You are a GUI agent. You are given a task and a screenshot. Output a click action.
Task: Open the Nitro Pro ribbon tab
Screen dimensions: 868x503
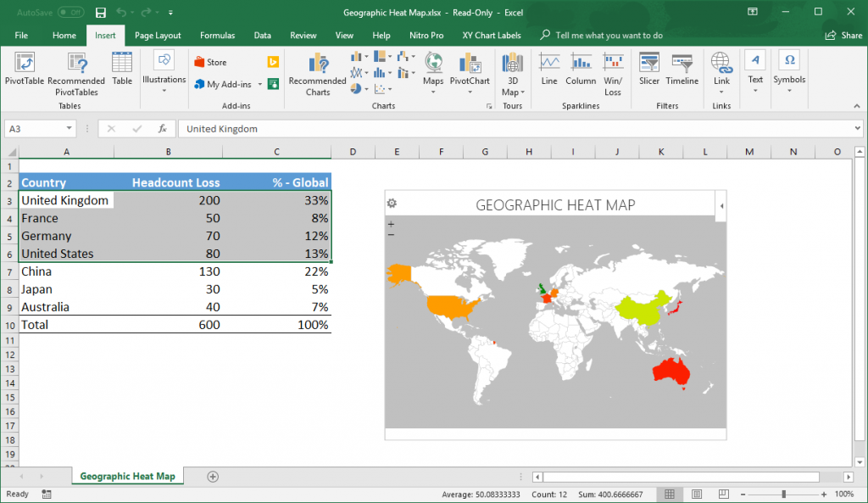click(426, 36)
